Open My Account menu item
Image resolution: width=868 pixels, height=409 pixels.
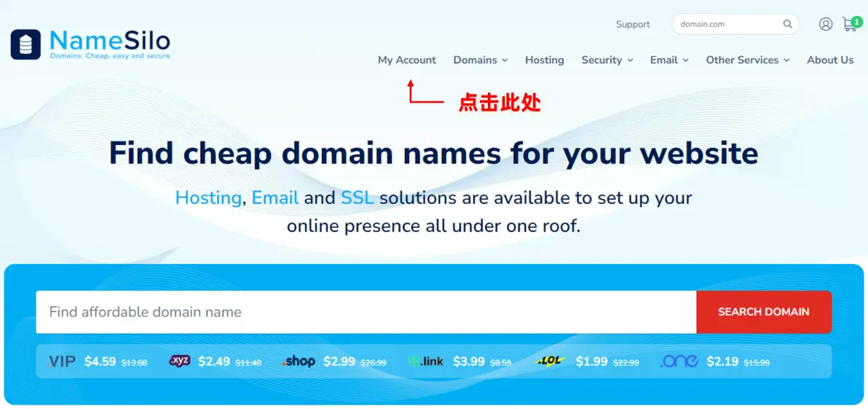click(x=407, y=60)
